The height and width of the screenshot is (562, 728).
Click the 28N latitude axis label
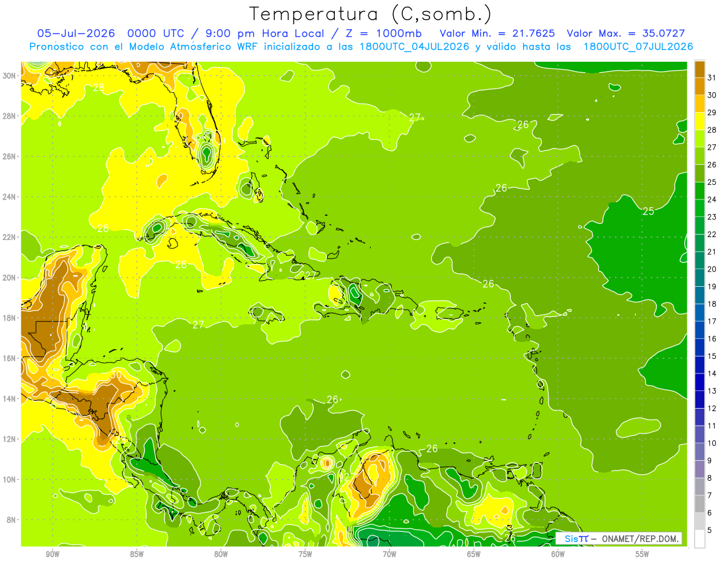point(10,116)
